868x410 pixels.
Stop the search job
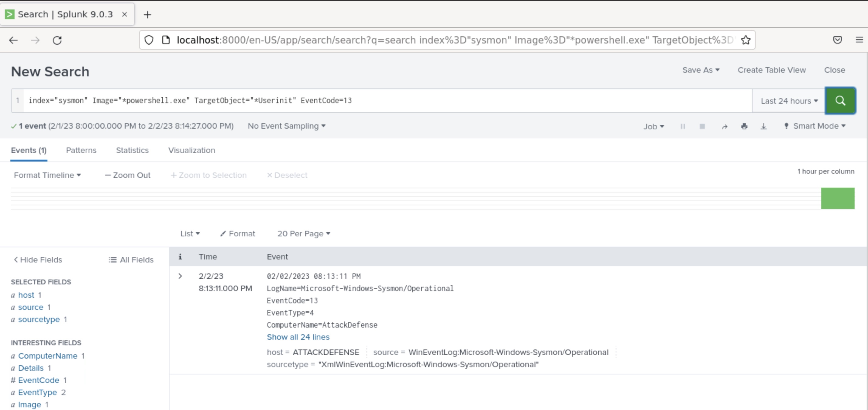coord(702,127)
